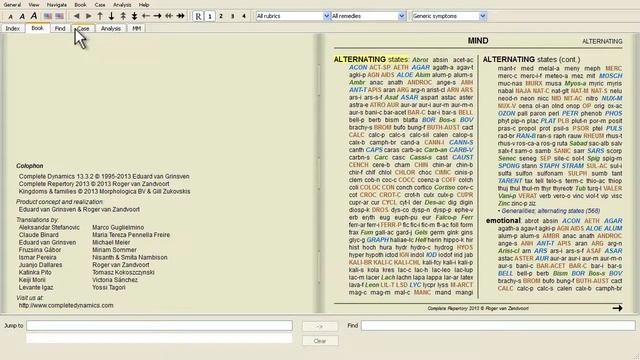The image size is (640, 360).
Task: Click the single down arrow icon
Action: pyautogui.click(x=111, y=16)
